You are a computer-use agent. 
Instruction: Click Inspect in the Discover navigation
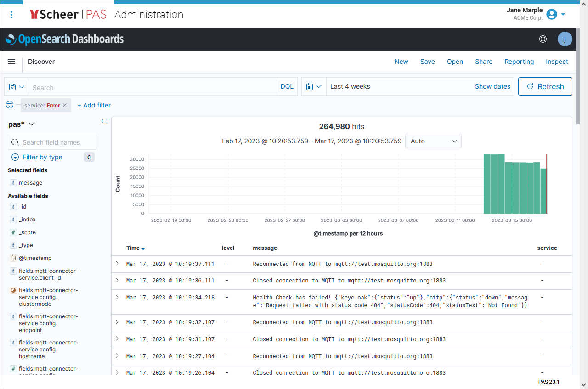557,62
